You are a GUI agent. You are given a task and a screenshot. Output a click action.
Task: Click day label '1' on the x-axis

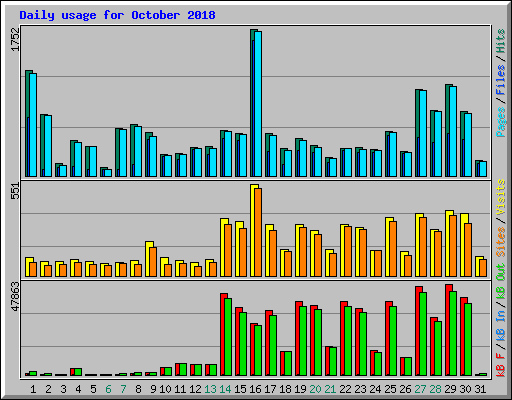(33, 389)
